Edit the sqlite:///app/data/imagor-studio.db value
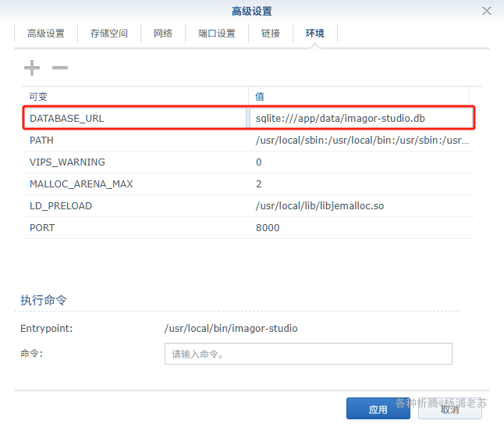The height and width of the screenshot is (424, 504). tap(340, 119)
